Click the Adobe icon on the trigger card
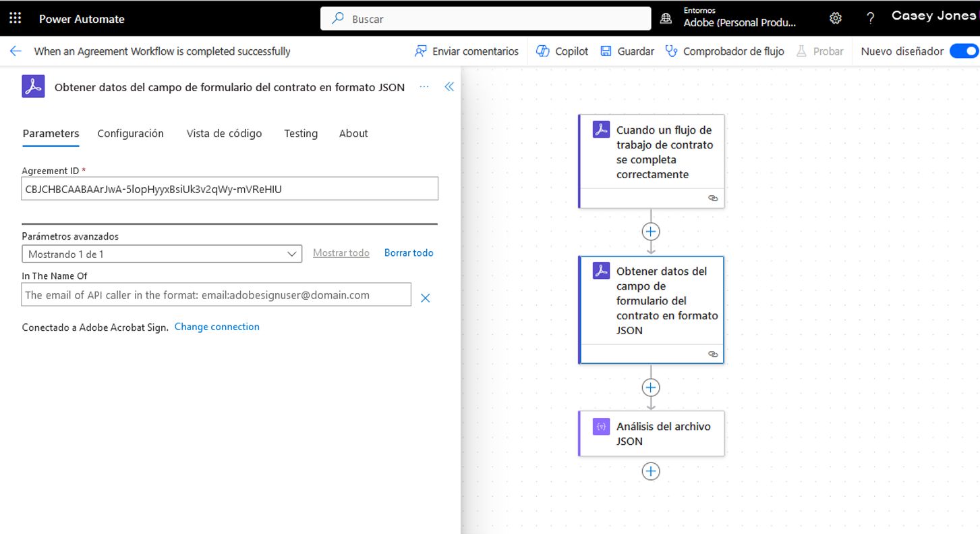 [601, 130]
